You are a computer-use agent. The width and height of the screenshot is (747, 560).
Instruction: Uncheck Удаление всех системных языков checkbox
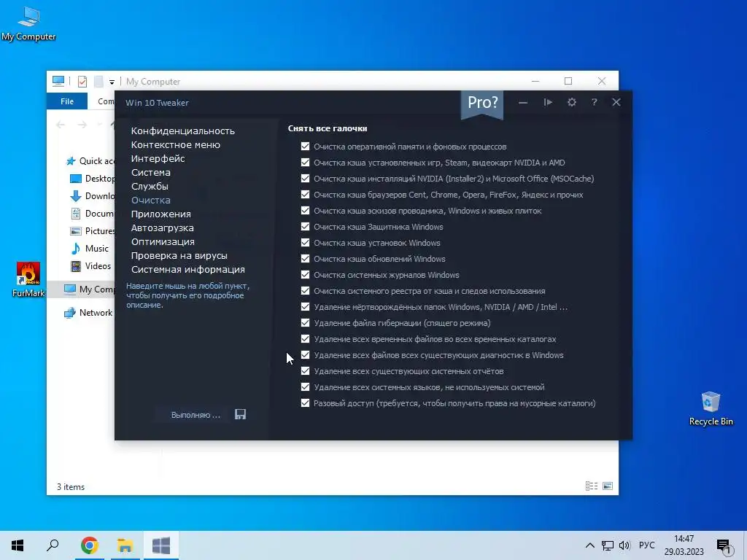click(x=306, y=386)
